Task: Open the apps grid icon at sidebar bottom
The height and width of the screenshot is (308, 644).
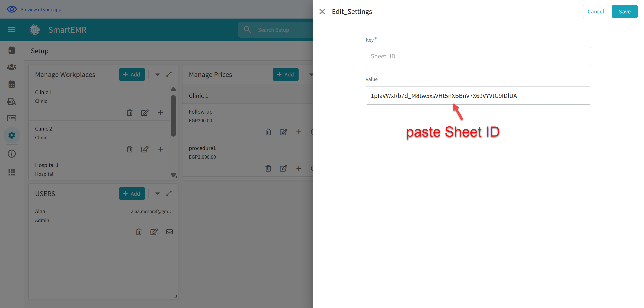Action: pyautogui.click(x=11, y=172)
